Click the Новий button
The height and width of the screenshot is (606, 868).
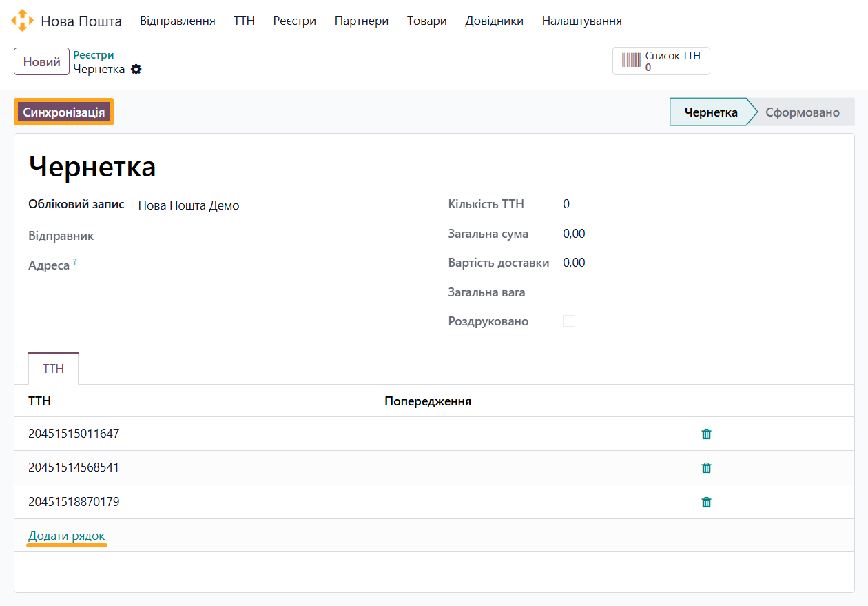pos(42,61)
